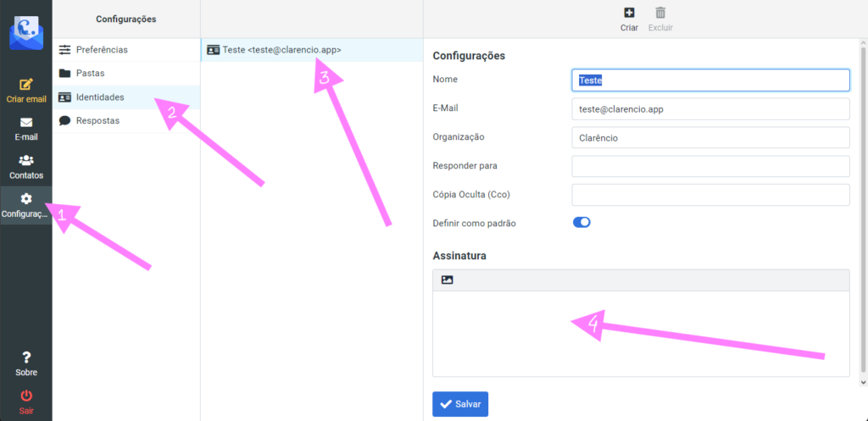Click the Salvar button
The width and height of the screenshot is (868, 421).
pyautogui.click(x=460, y=404)
